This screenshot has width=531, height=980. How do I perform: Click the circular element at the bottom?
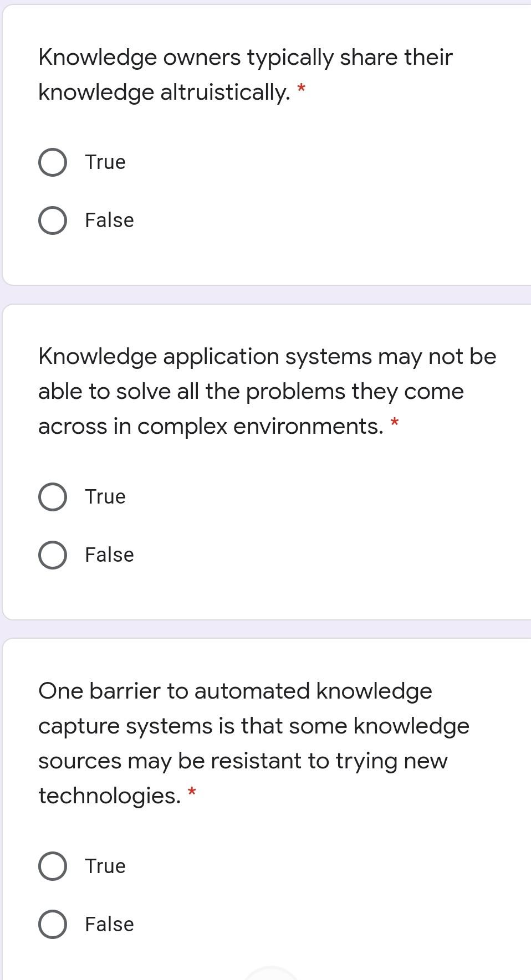coord(272,975)
